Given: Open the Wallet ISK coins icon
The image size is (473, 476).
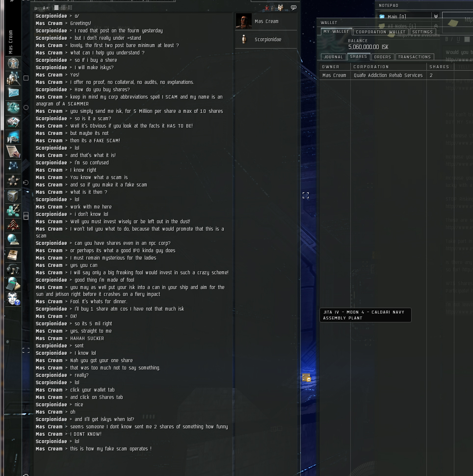Looking at the screenshot, I should [13, 211].
